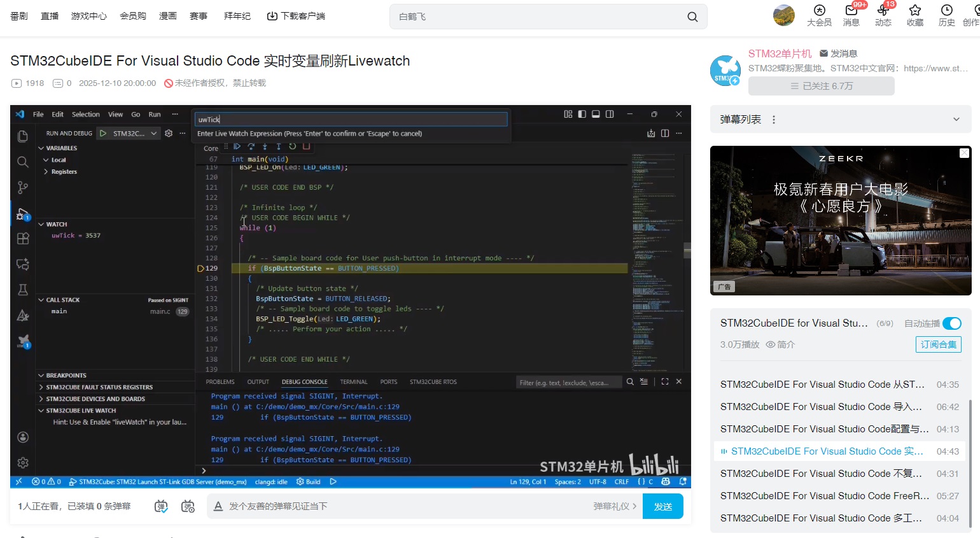Screen dimensions: 980x538
Task: Open the Source Control icon in VS Code activity bar
Action: (x=23, y=187)
